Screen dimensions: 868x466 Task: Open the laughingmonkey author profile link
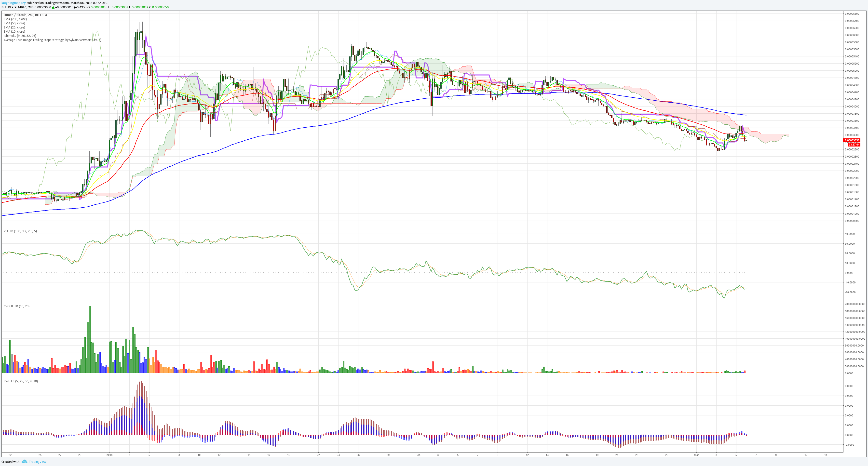14,3
